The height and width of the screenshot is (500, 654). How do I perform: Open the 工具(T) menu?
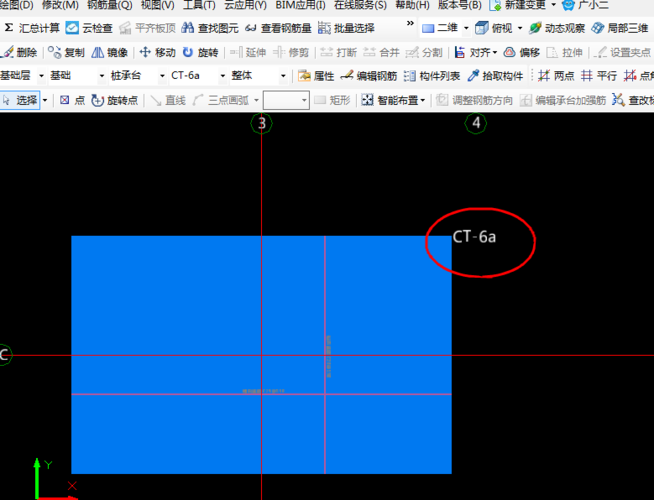coord(199,5)
